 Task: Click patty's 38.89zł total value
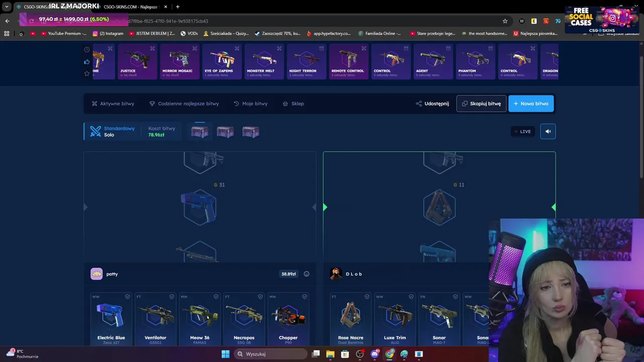pos(289,274)
